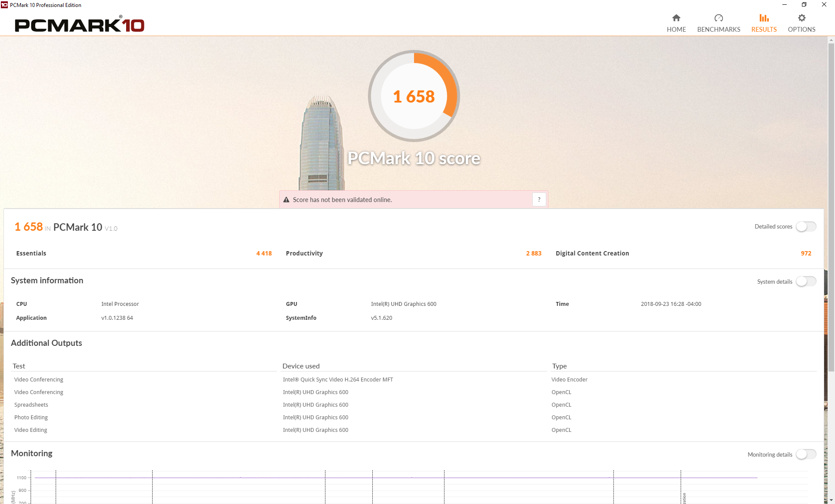The image size is (835, 504).
Task: Click the Additional Outputs heading
Action: pos(47,343)
